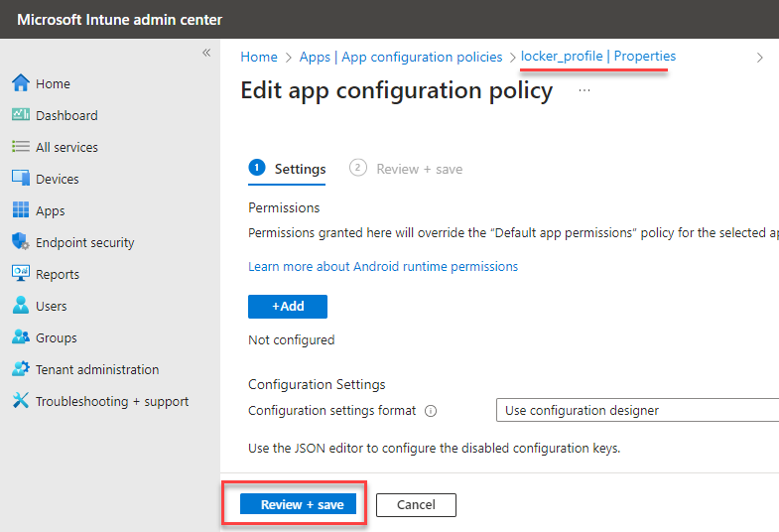Expand breadcrumb with right chevron arrow
The width and height of the screenshot is (779, 532).
[759, 58]
